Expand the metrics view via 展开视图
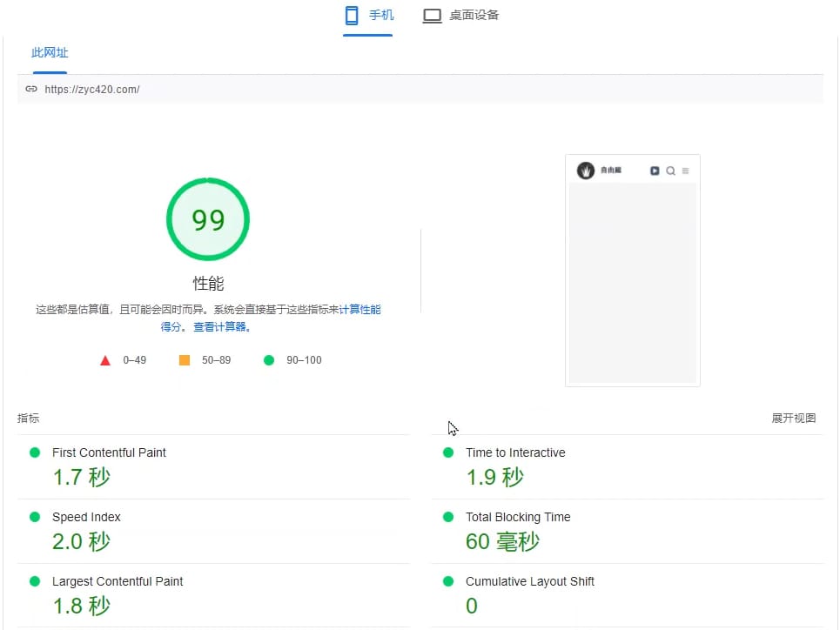840x630 pixels. tap(793, 418)
